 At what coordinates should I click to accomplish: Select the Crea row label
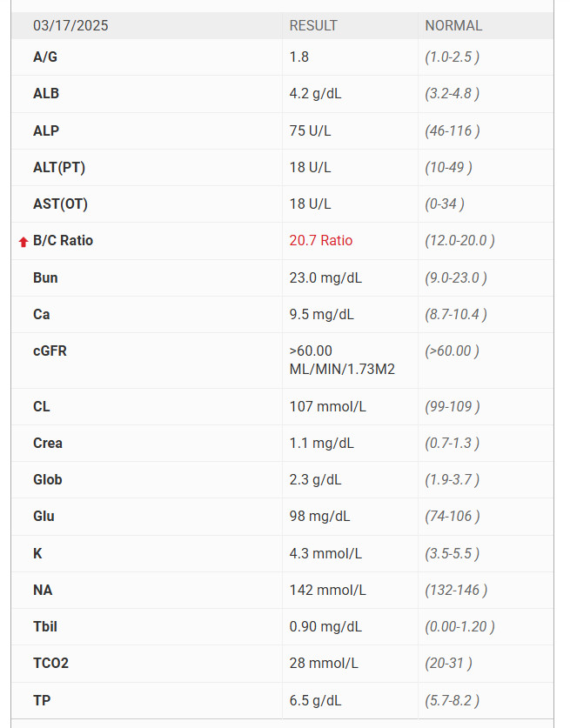point(47,443)
